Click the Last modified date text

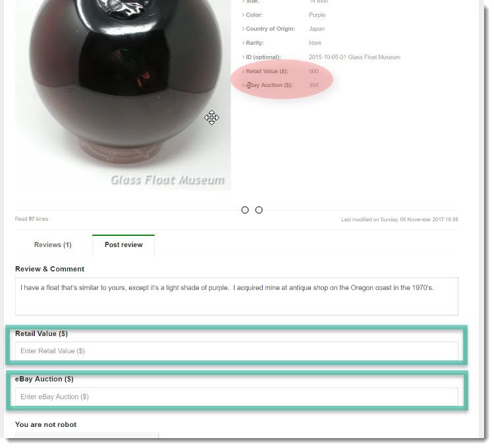[x=400, y=219]
